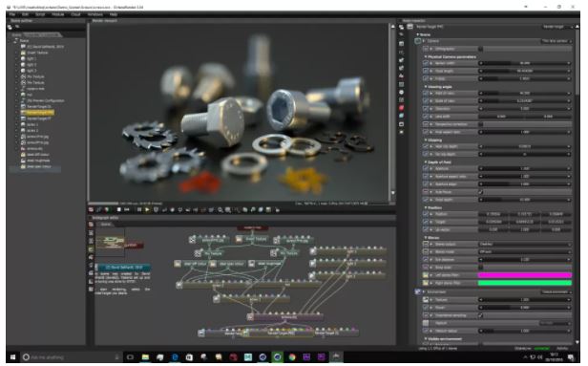
Task: Click the icon at the scene outliner top left
Action: click(10, 27)
